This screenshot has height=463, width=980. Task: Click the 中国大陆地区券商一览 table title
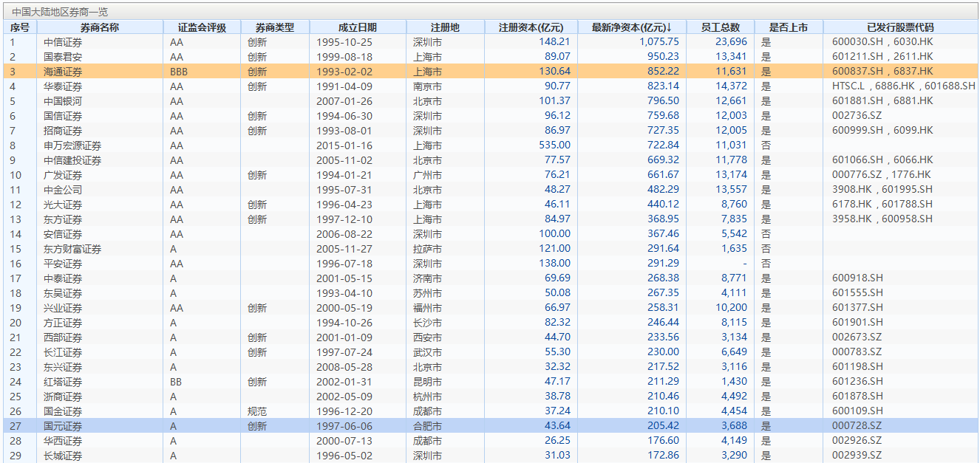(x=60, y=12)
